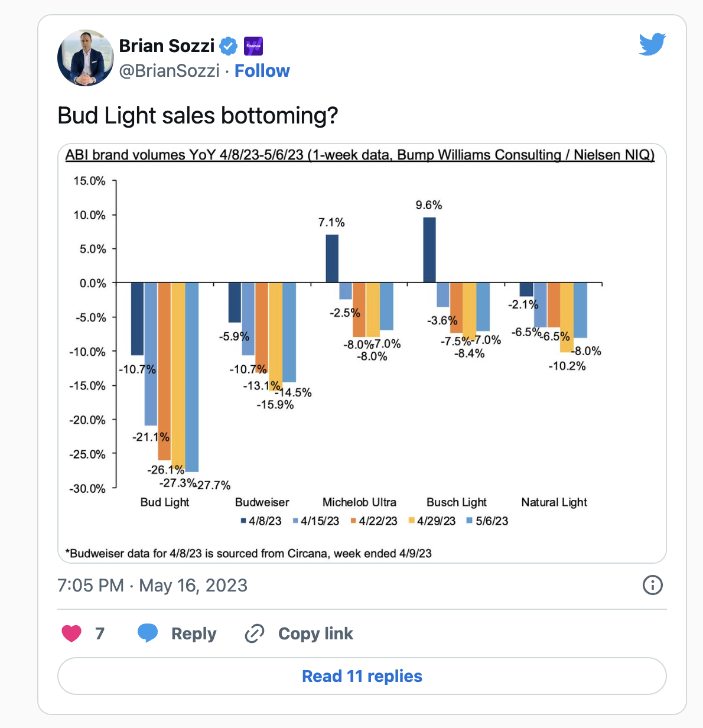
Task: Open the 7:05 PM May 16 timestamp
Action: click(x=152, y=586)
